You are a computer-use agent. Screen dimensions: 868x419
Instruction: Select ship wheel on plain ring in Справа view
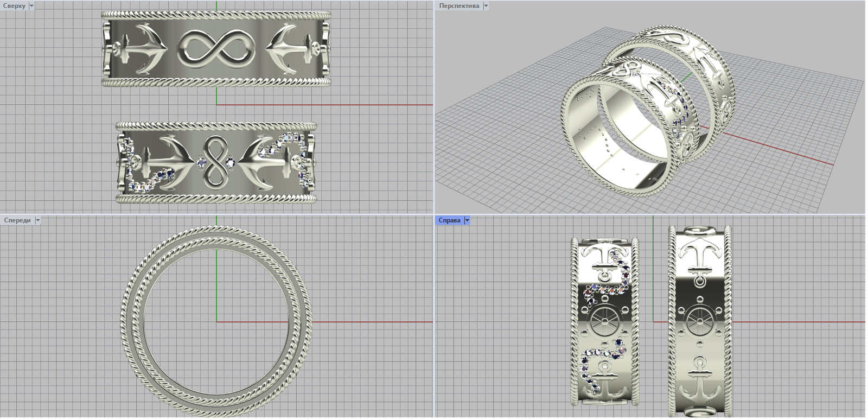pos(700,321)
